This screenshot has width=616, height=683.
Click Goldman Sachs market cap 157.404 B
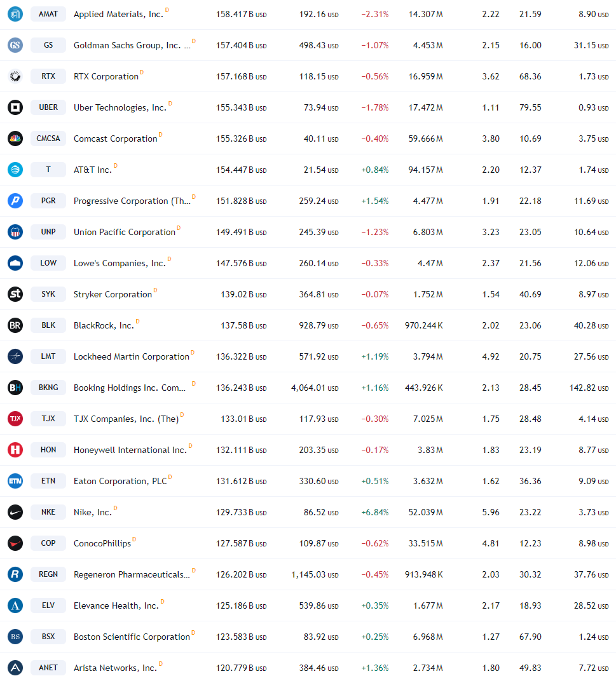coord(242,45)
